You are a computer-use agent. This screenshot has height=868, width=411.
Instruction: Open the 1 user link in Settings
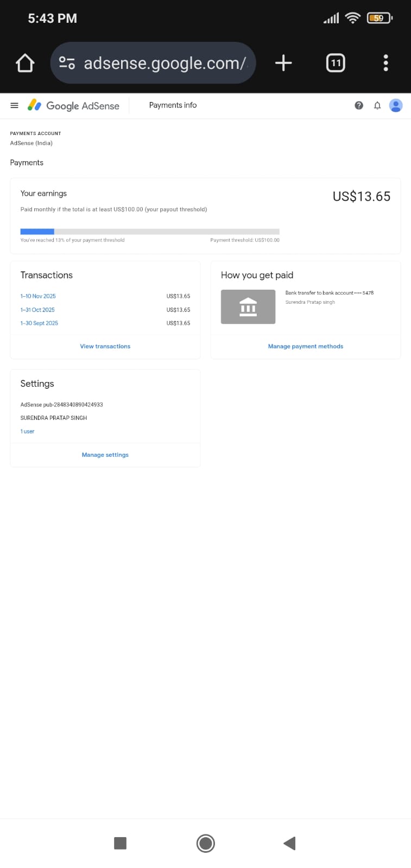[x=27, y=431]
